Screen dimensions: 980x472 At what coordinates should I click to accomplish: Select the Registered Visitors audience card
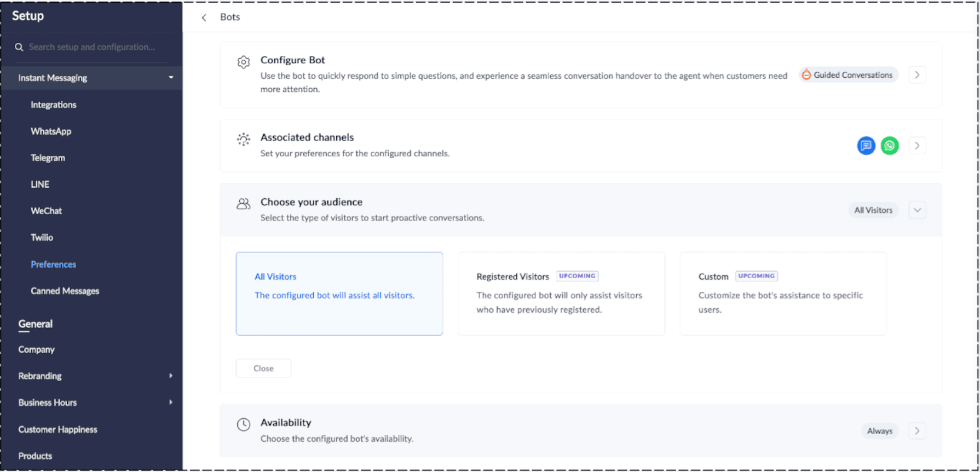coord(561,293)
